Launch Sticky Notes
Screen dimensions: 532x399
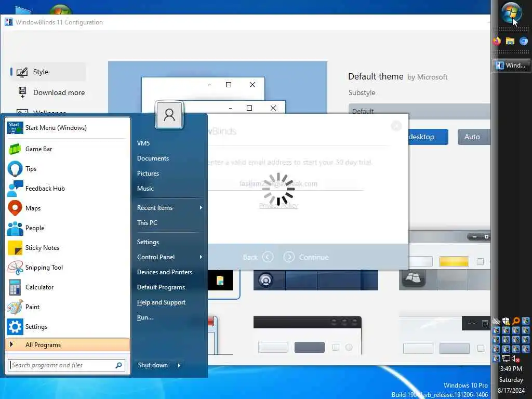click(68, 248)
